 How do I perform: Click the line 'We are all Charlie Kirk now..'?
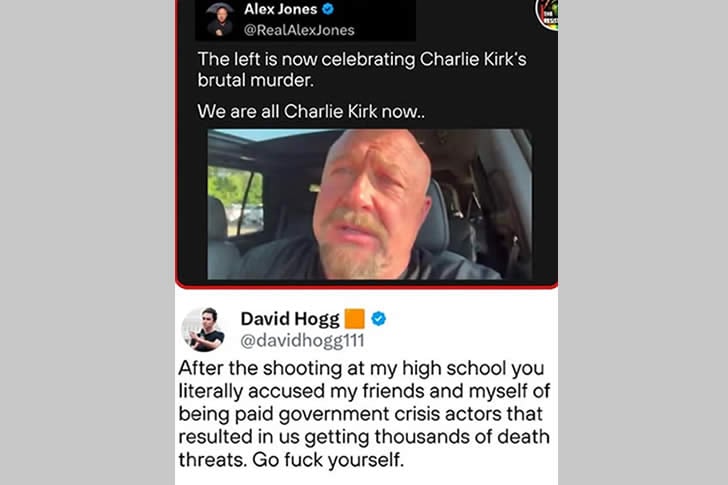311,111
